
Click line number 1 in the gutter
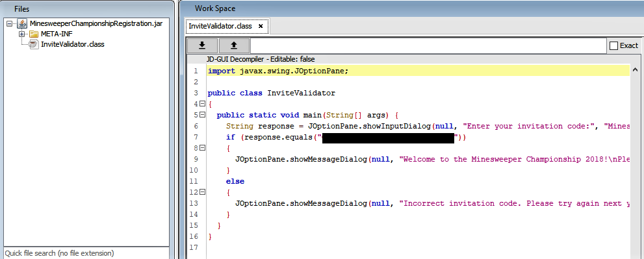[196, 71]
